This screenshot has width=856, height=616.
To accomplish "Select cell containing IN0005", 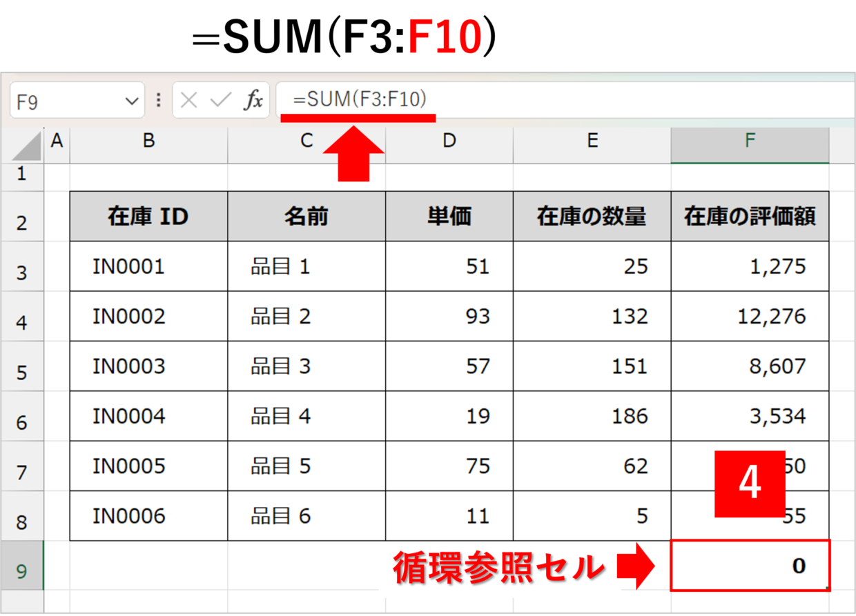I will click(148, 466).
